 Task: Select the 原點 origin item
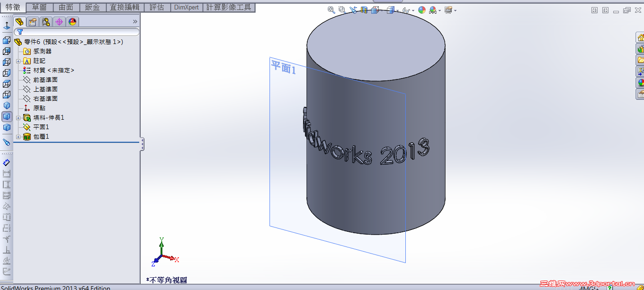click(x=35, y=108)
